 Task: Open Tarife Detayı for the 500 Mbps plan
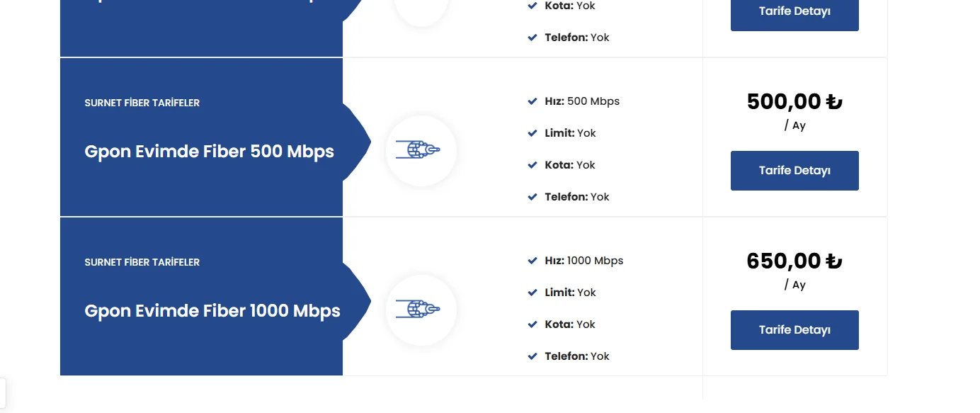click(794, 171)
